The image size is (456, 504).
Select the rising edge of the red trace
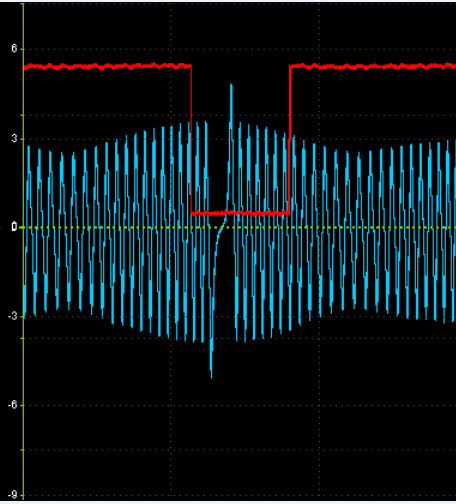coord(289,139)
